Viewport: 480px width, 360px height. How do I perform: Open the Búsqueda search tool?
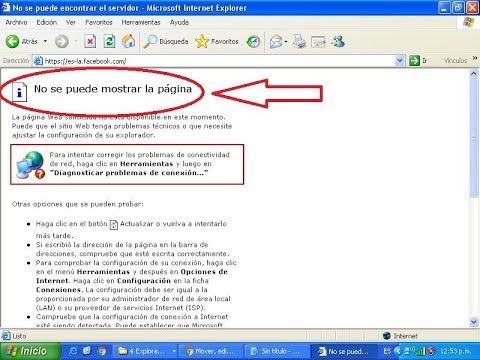tap(166, 42)
